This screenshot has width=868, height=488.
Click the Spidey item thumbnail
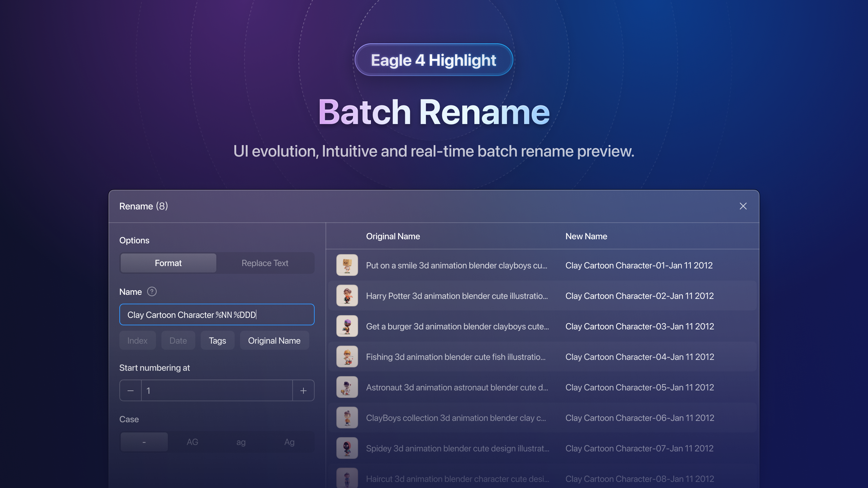tap(347, 448)
